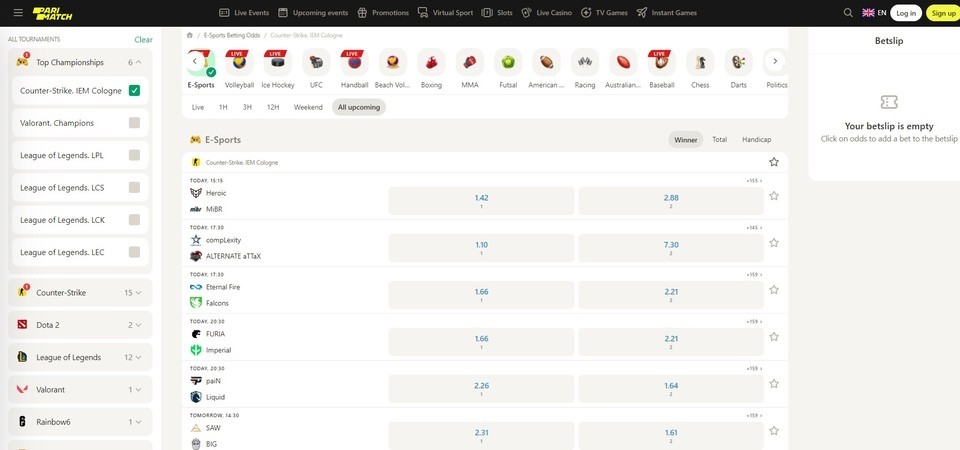This screenshot has width=960, height=450.
Task: Open Slots in top navigation
Action: click(x=497, y=12)
